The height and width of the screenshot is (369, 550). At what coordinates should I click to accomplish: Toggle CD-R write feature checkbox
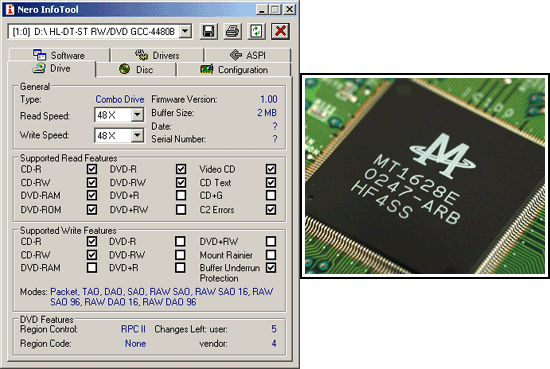[92, 241]
